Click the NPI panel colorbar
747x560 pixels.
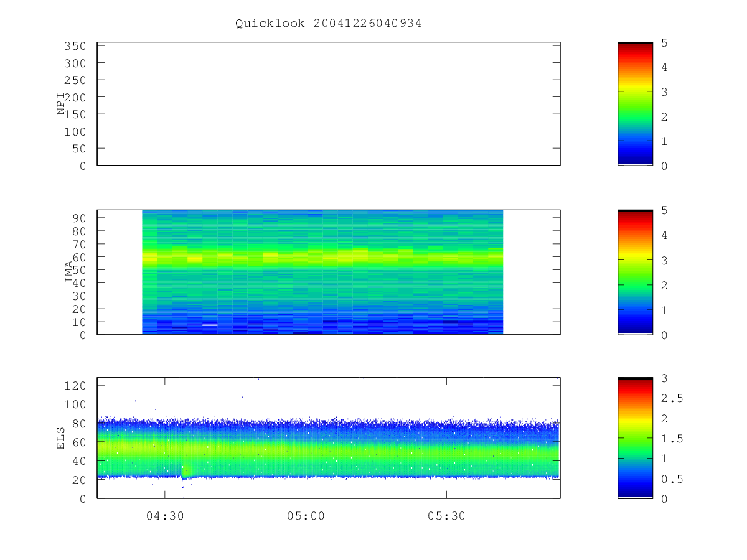coord(635,104)
